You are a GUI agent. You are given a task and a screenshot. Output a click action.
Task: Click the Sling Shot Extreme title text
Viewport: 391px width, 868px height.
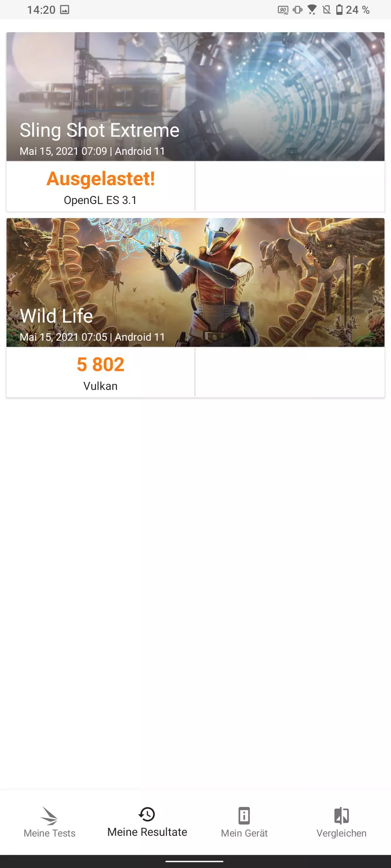point(99,130)
